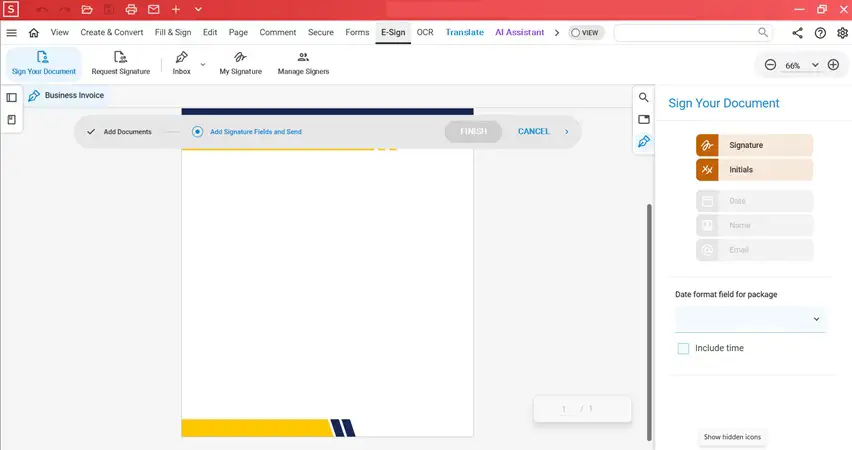Open search panel via magnifier sidebar icon
Screen dimensions: 852x450
(644, 98)
